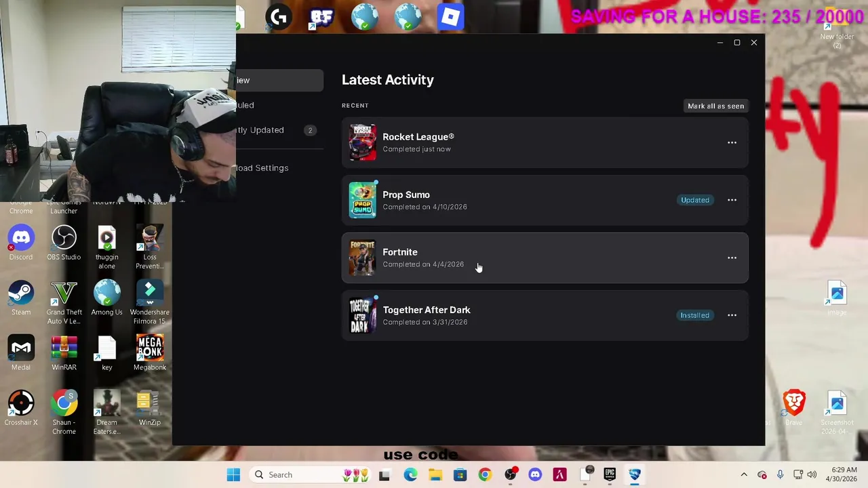
Task: Click the Fortnite cover thumbnail
Action: 362,258
